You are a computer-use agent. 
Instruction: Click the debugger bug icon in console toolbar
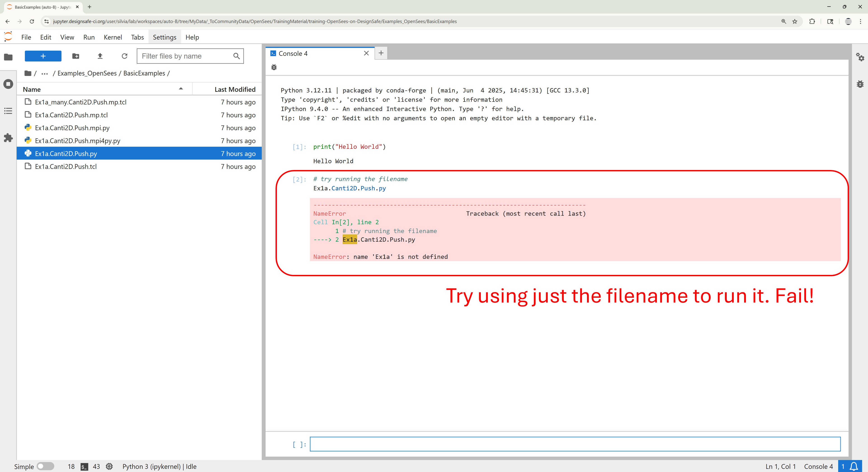[x=274, y=67]
